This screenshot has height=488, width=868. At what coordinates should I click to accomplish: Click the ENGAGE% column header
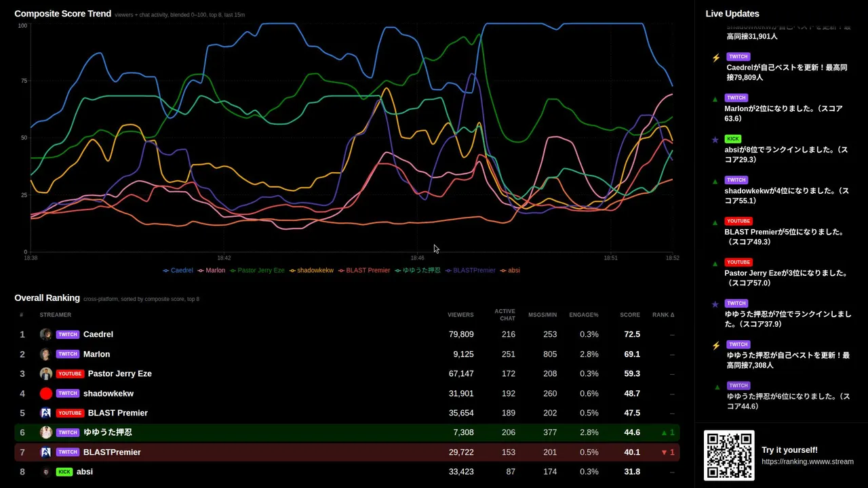click(x=584, y=314)
